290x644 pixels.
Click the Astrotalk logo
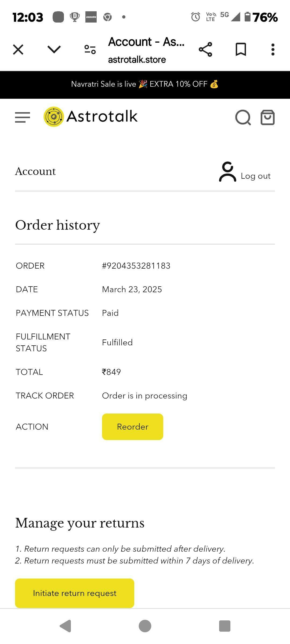[x=91, y=117]
